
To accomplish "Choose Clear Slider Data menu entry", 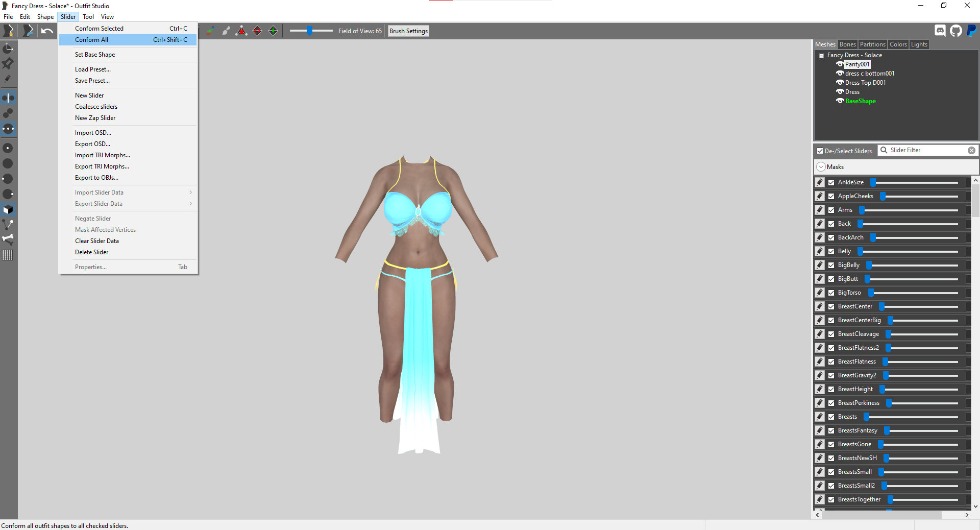I will [128, 241].
